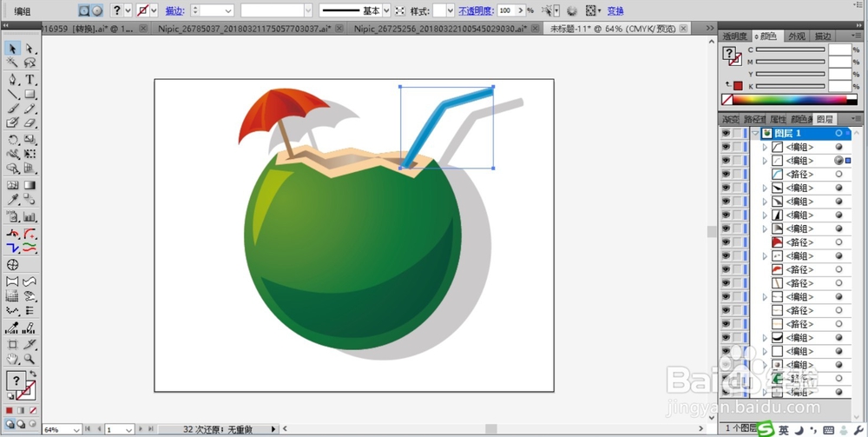Select the Column Graph tool
Image resolution: width=868 pixels, height=437 pixels.
(30, 217)
